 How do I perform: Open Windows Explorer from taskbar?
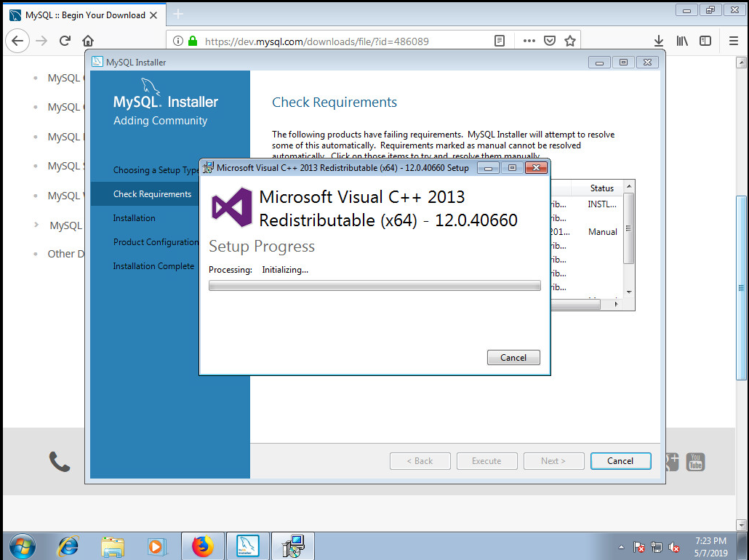(x=113, y=546)
